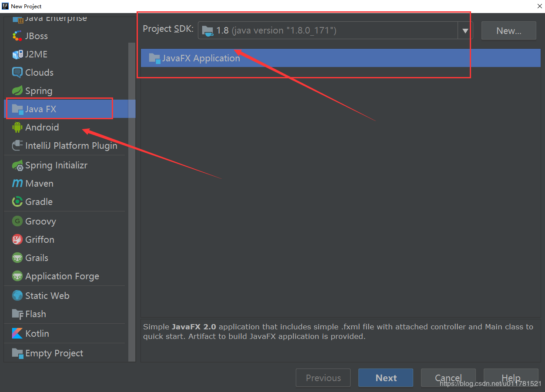
Task: Open Help for the dialog
Action: [511, 378]
